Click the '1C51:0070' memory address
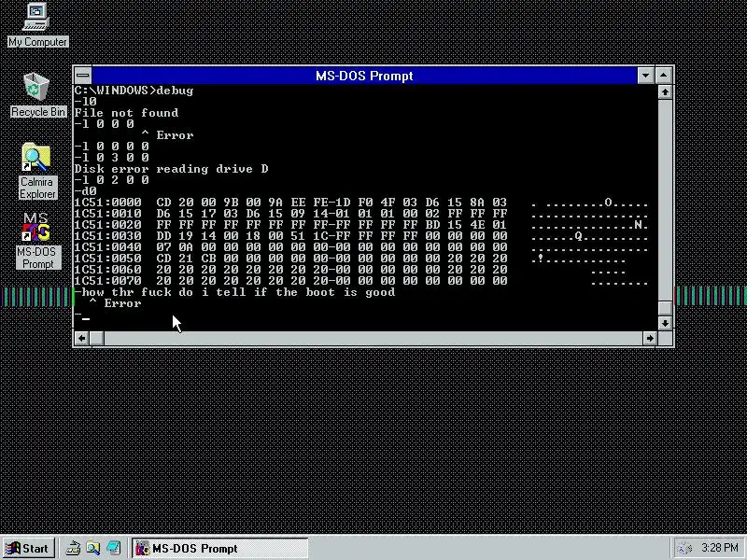The width and height of the screenshot is (747, 560). [x=107, y=281]
